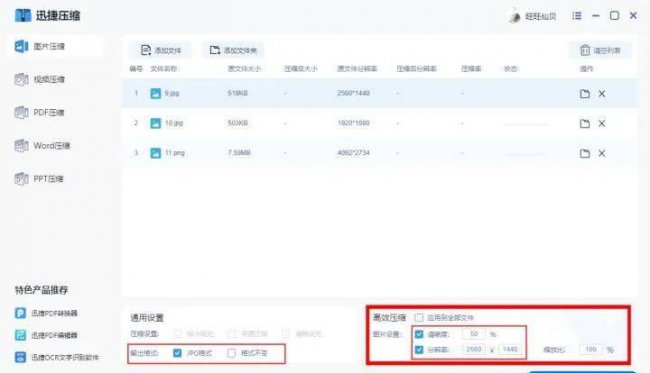Click the 1920*1080 resolution cell

pos(353,123)
